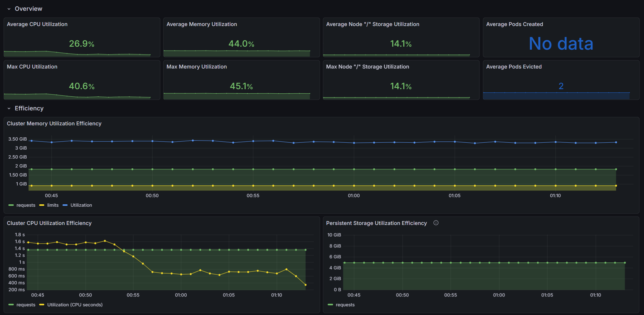
Task: Click the Average Pods Evicted stat value
Action: [x=561, y=86]
